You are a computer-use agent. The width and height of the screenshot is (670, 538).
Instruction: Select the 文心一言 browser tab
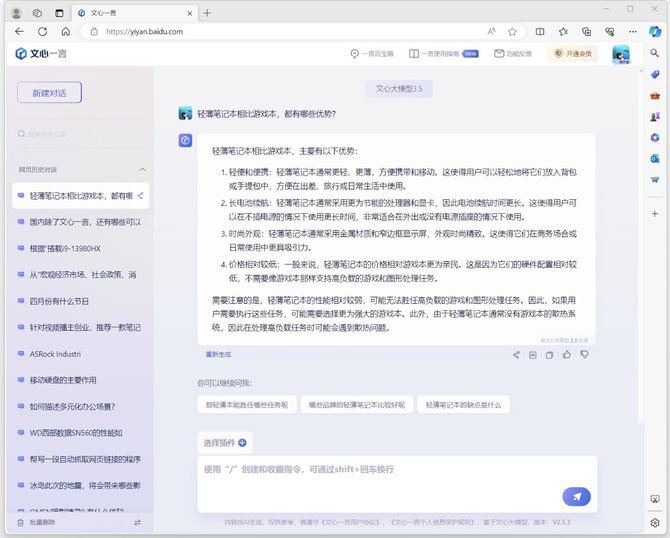point(134,13)
